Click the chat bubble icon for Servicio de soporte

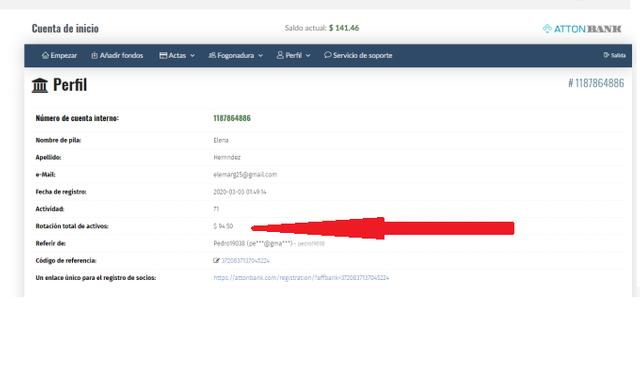point(327,55)
